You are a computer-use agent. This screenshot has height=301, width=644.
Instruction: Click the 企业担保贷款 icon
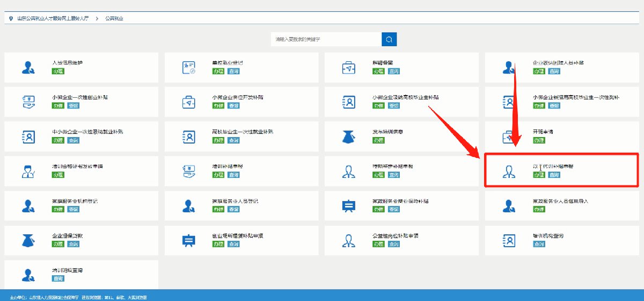tap(28, 240)
